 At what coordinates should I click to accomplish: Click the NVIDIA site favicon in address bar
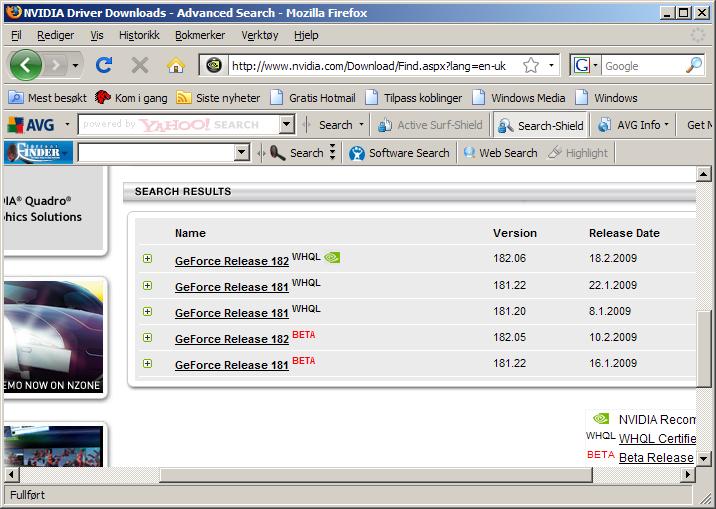click(214, 65)
